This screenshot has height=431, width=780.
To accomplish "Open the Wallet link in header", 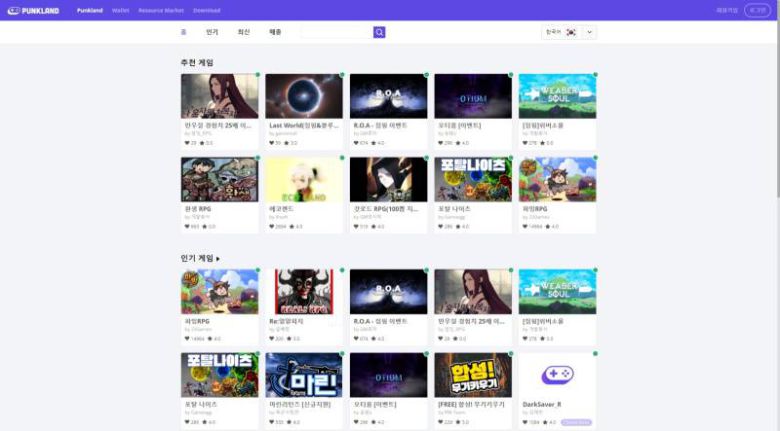I will click(120, 10).
